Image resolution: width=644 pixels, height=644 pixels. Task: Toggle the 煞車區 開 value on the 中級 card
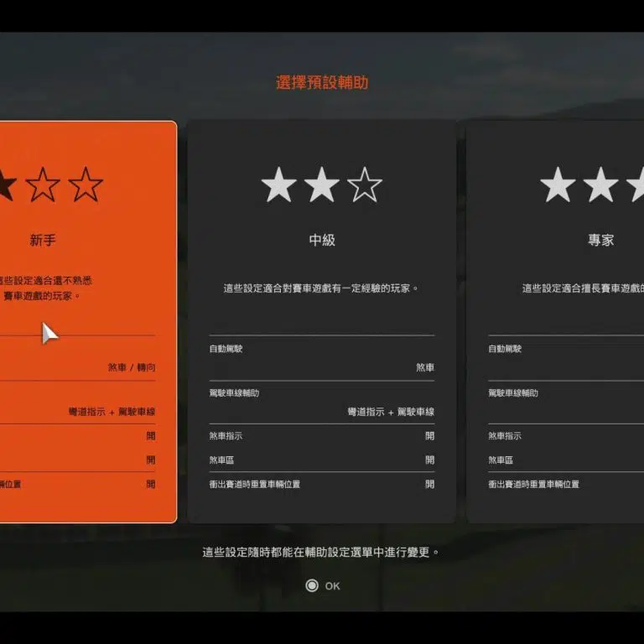pos(429,460)
